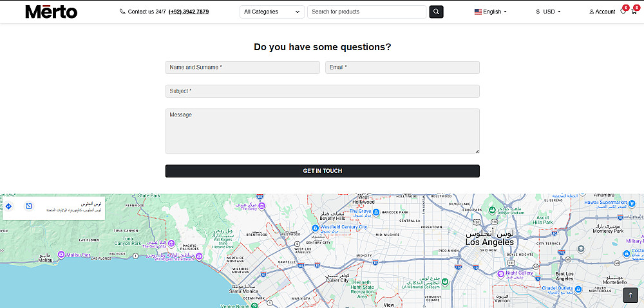Viewport: 644px width, 308px height.
Task: Click the Pacific Palisades map label
Action: pyautogui.click(x=189, y=247)
